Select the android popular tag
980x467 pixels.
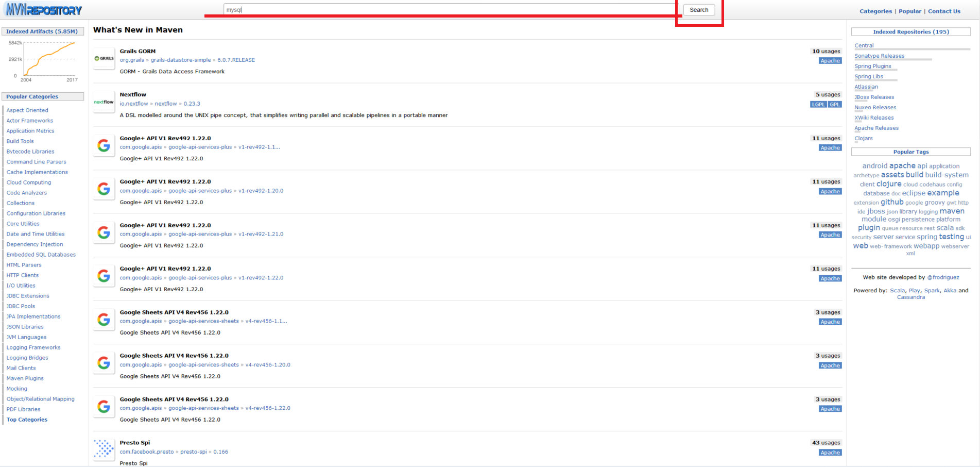pos(875,166)
